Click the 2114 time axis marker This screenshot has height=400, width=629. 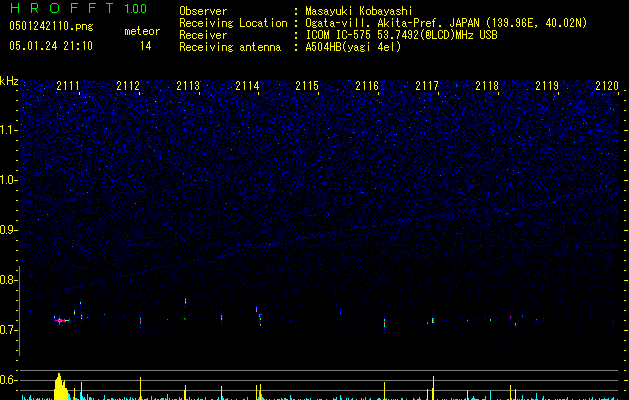247,86
